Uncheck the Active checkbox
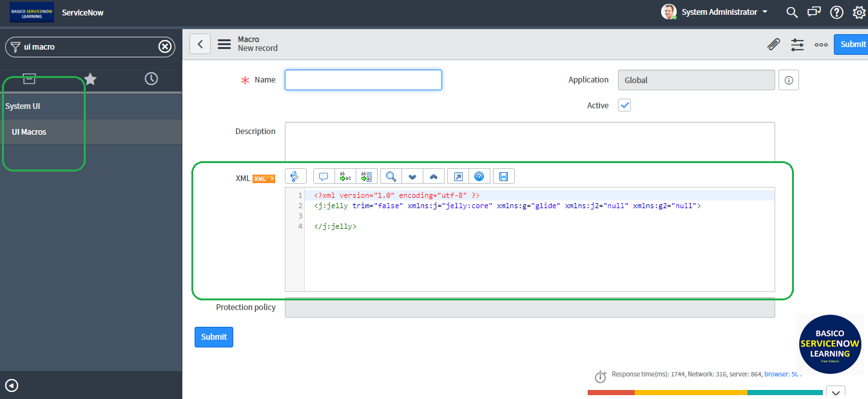The image size is (868, 399). 624,105
